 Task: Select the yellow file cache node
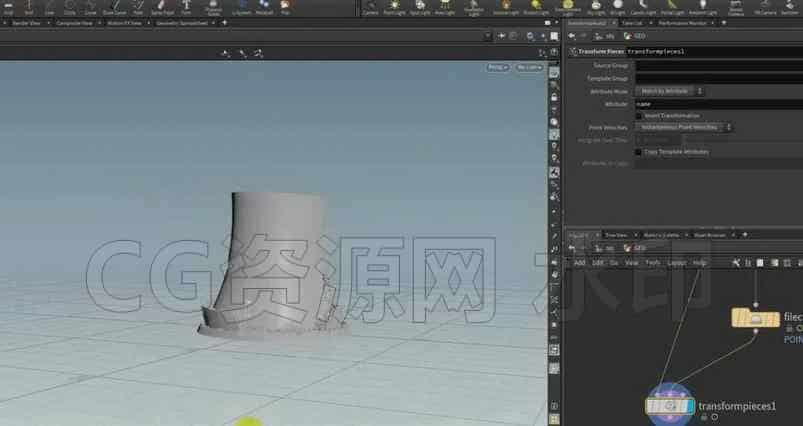[755, 318]
